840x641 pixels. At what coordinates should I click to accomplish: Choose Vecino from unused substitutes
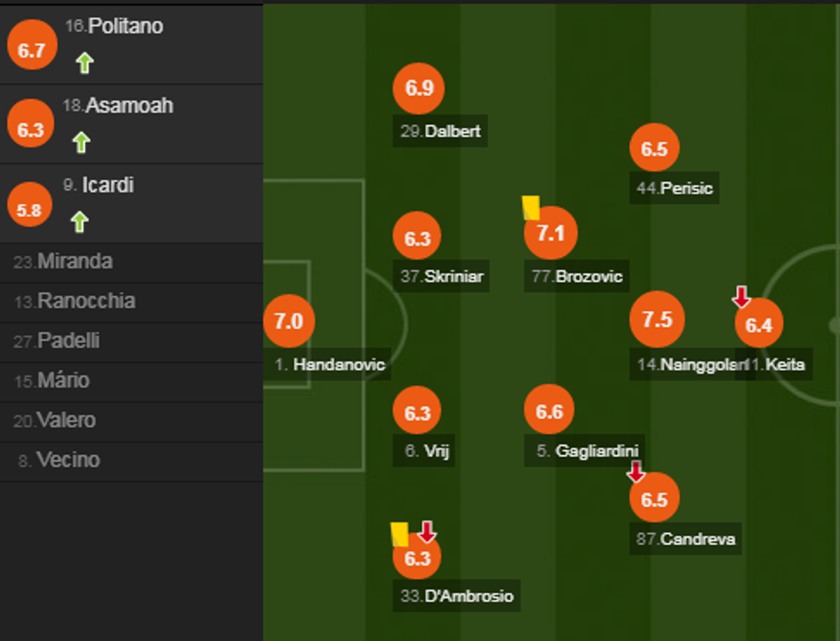(68, 459)
